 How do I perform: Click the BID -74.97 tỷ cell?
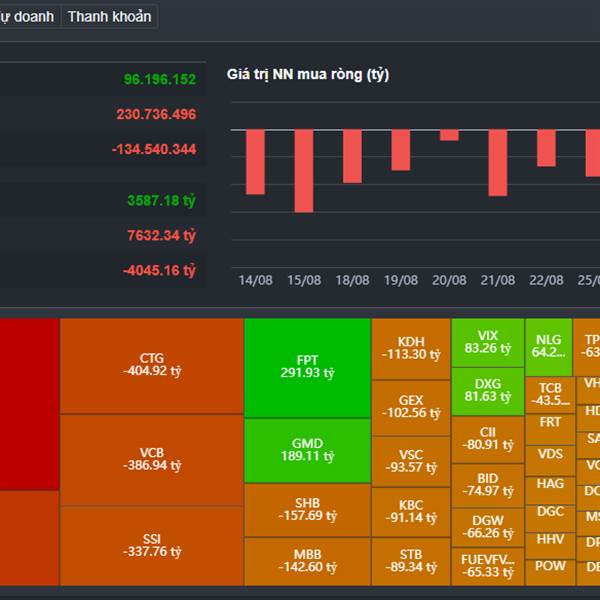click(x=488, y=486)
